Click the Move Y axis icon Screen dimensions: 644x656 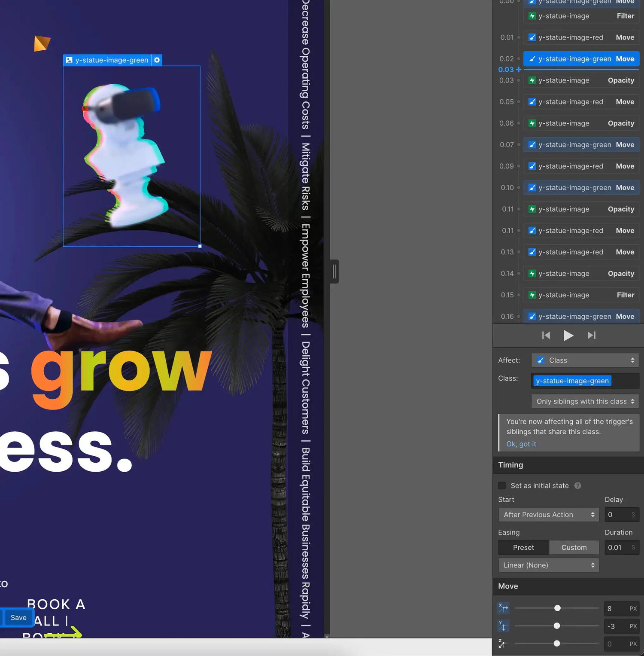tap(503, 626)
